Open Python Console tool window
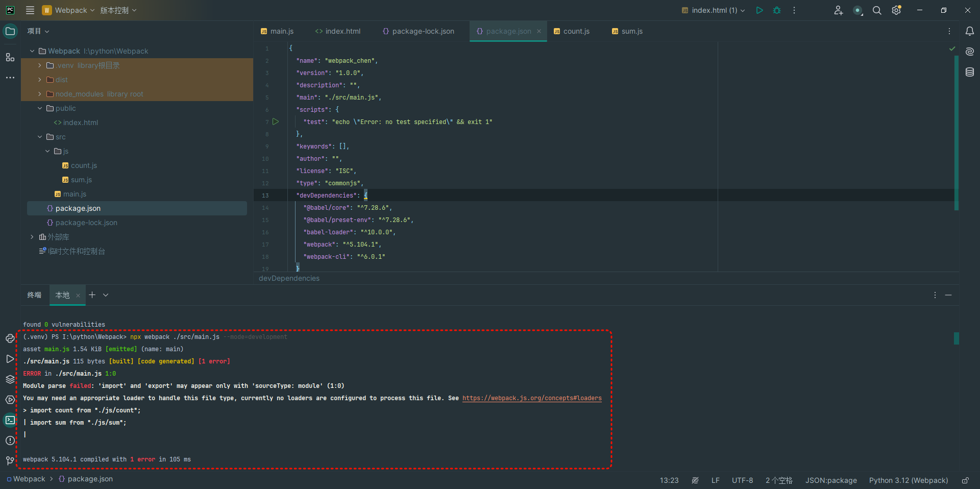The image size is (980, 489). [10, 338]
